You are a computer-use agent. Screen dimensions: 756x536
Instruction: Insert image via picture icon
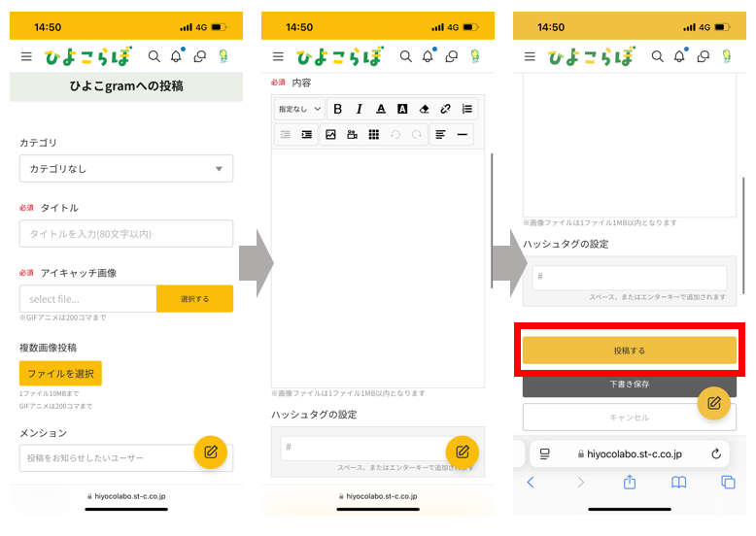pos(330,134)
